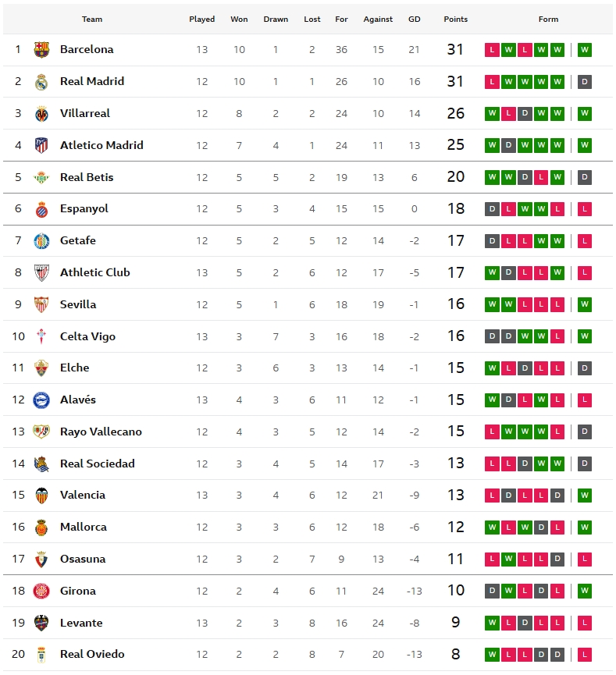Click Barcelona's most recent green W form badge

click(x=585, y=50)
